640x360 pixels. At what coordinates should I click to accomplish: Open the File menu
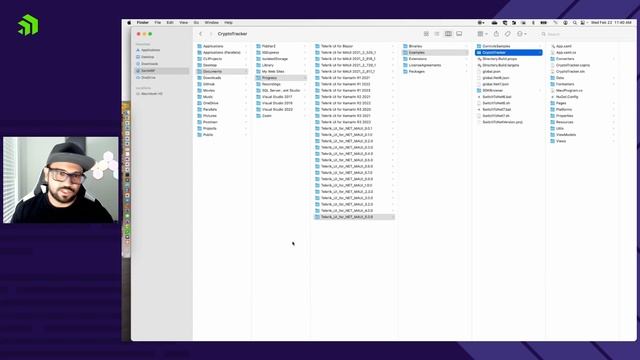pyautogui.click(x=158, y=23)
